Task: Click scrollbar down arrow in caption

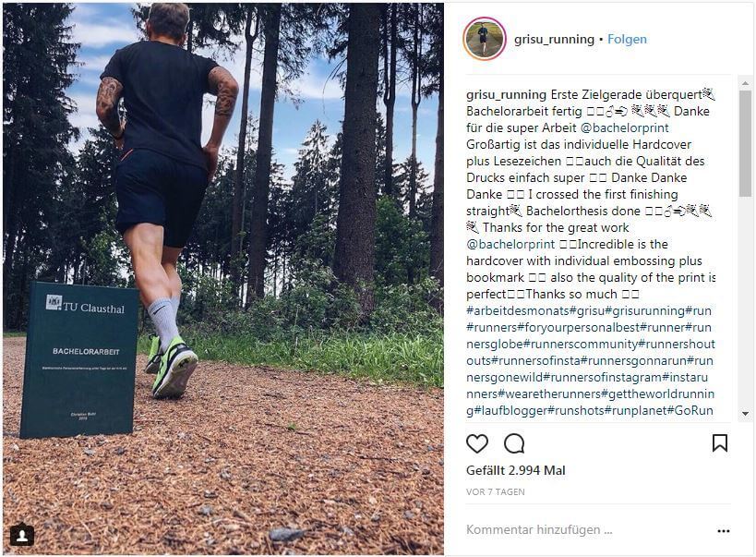Action: click(746, 414)
